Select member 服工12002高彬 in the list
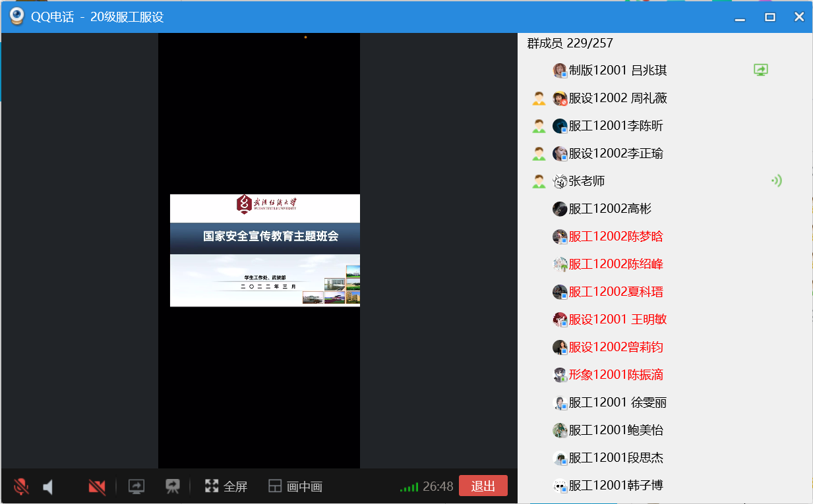 [609, 209]
